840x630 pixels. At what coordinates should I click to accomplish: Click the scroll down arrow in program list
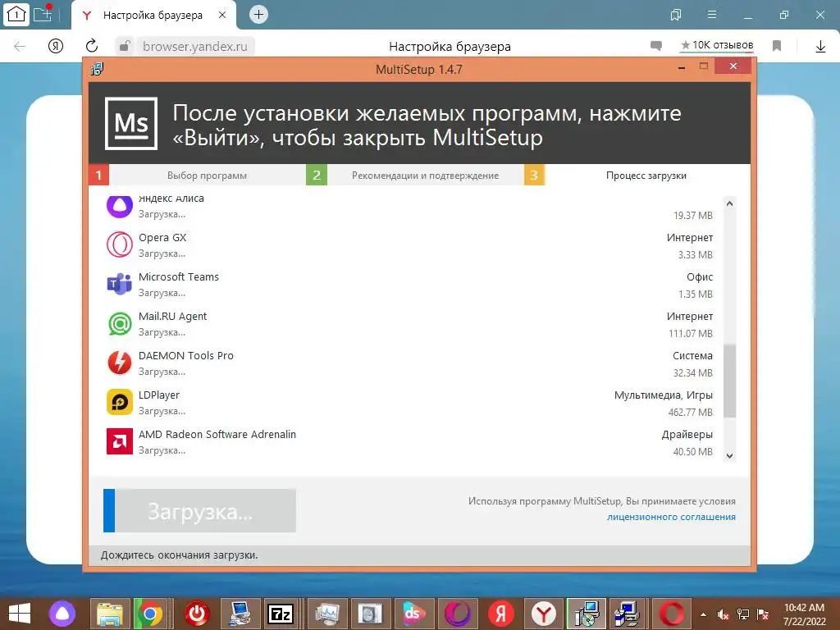(729, 456)
